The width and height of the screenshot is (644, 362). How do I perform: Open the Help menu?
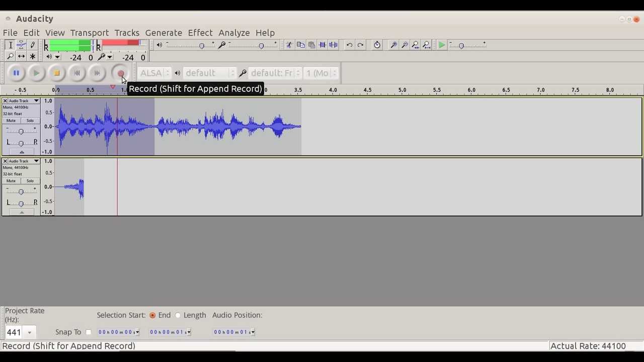[x=265, y=33]
